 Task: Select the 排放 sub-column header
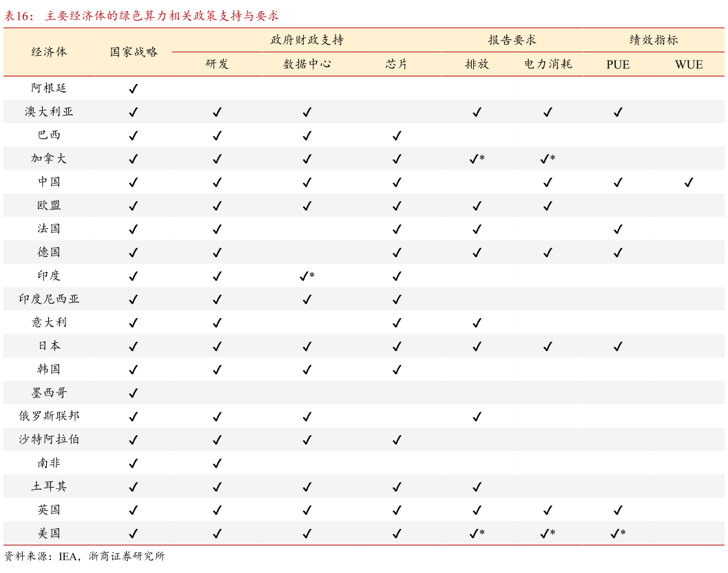pos(477,64)
